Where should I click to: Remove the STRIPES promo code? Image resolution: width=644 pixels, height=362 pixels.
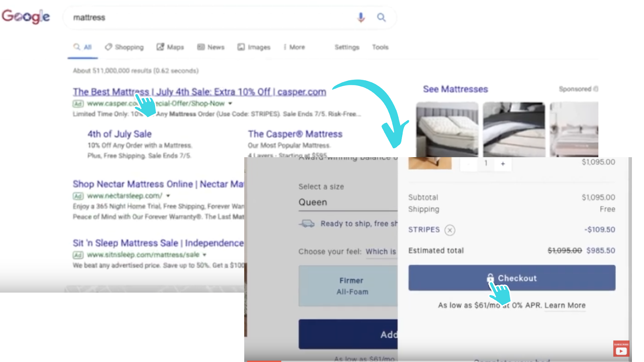pos(450,230)
